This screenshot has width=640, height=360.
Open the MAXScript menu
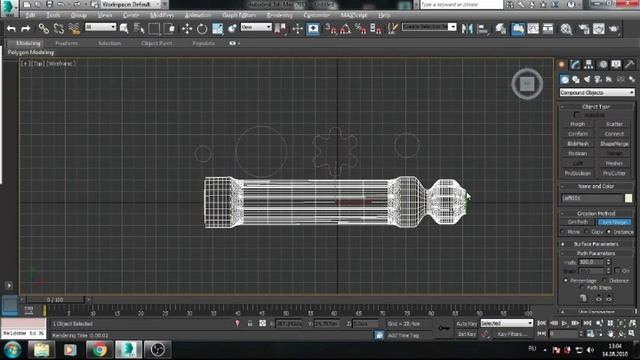tap(354, 15)
